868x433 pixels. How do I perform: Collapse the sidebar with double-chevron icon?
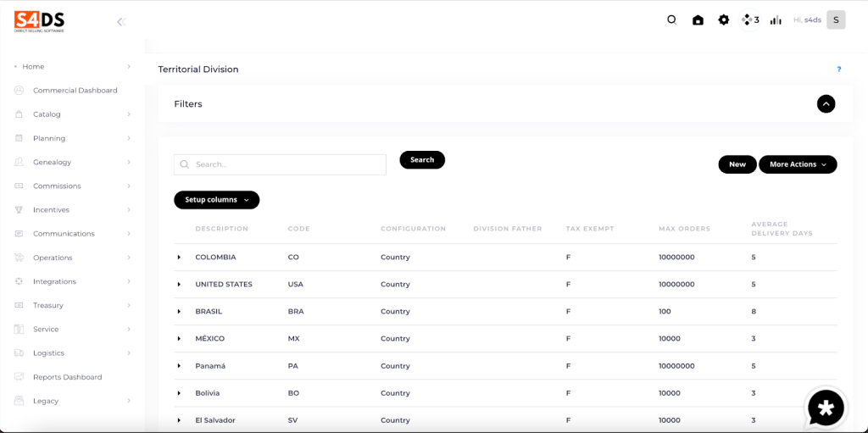[121, 22]
